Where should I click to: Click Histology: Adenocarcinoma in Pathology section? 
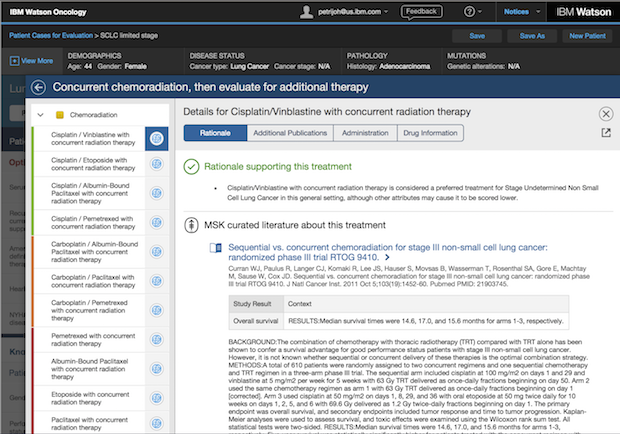[388, 66]
